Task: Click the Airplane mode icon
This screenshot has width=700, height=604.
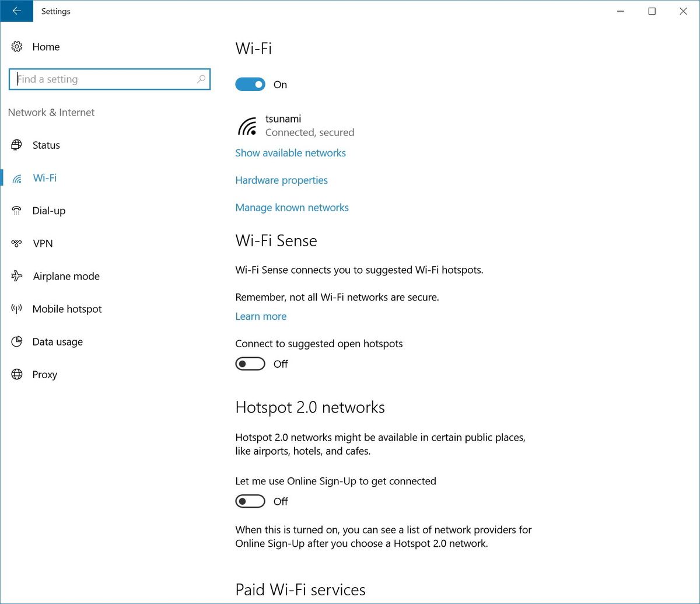Action: tap(17, 276)
